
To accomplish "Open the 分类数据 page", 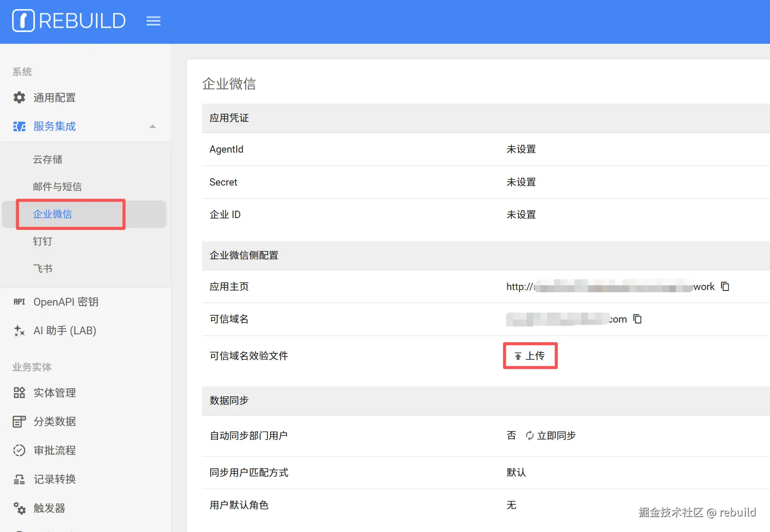I will tap(55, 421).
